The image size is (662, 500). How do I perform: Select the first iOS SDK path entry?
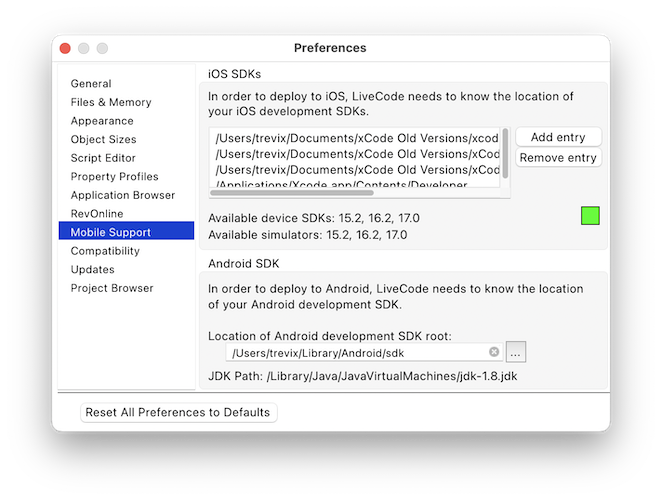click(356, 138)
